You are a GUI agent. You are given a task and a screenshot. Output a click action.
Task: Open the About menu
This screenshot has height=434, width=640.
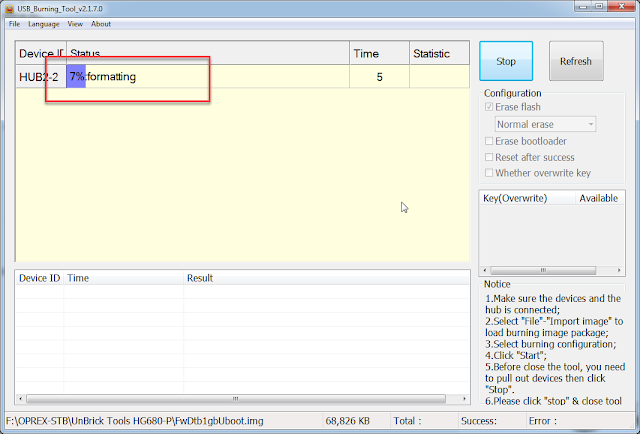pos(101,23)
